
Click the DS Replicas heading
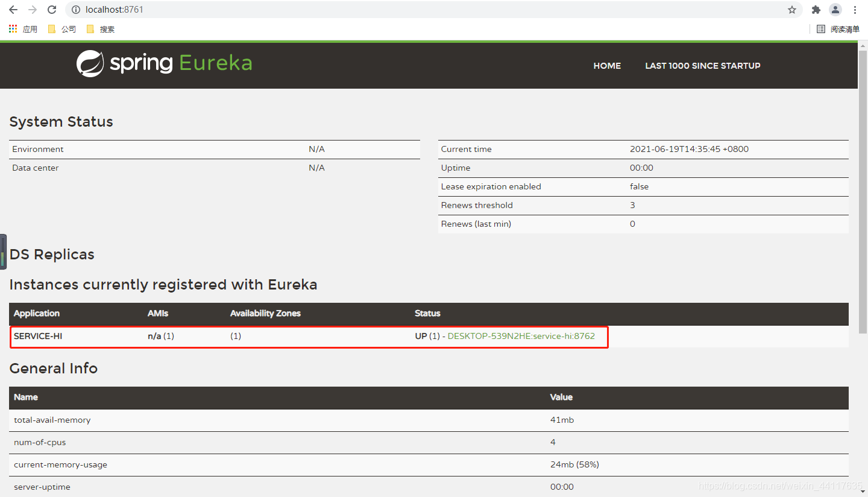52,255
